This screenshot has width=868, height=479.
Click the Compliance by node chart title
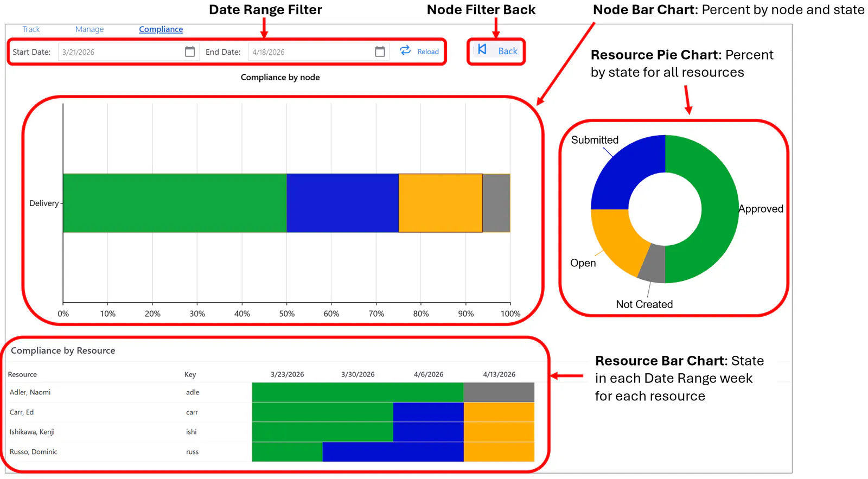280,77
